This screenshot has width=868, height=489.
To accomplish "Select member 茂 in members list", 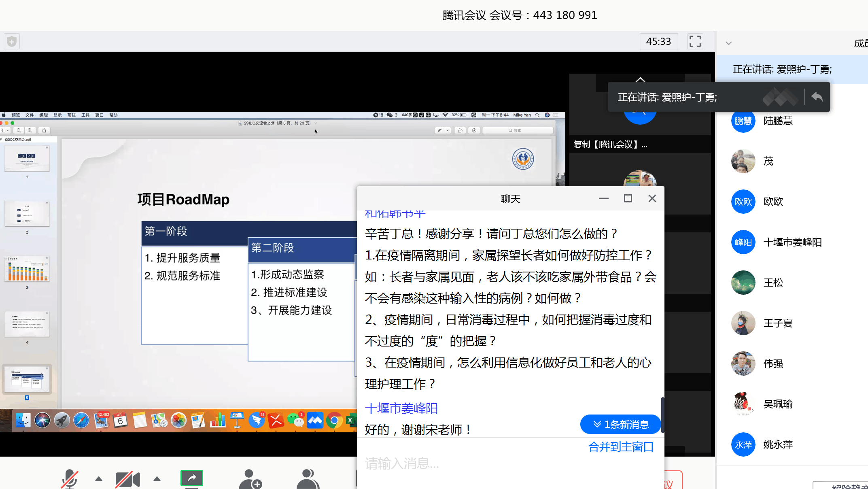I will (792, 161).
